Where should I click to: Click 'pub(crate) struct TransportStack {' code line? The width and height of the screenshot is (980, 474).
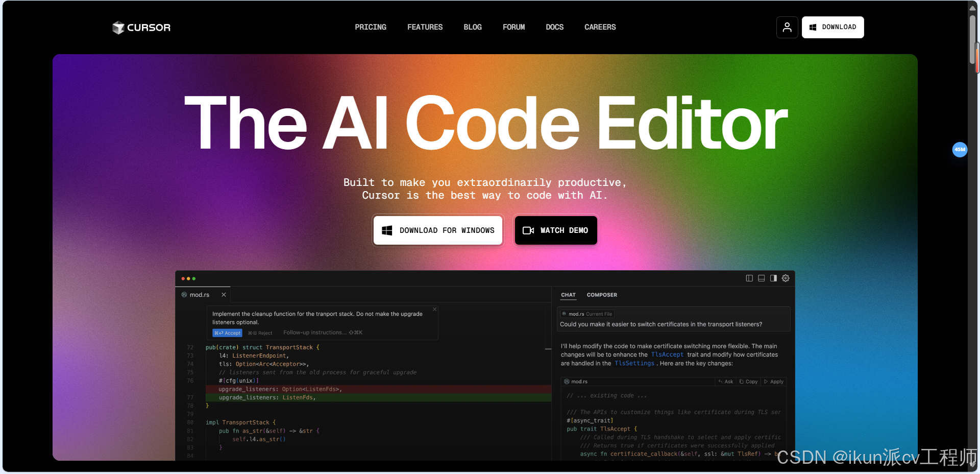262,347
